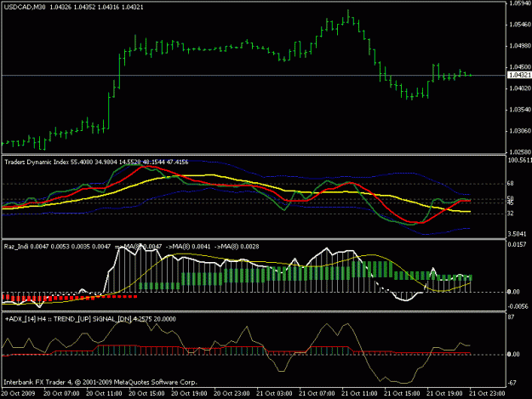Click the 20 Oct 19:00 time label
This screenshot has width=532, height=399.
pyautogui.click(x=189, y=393)
